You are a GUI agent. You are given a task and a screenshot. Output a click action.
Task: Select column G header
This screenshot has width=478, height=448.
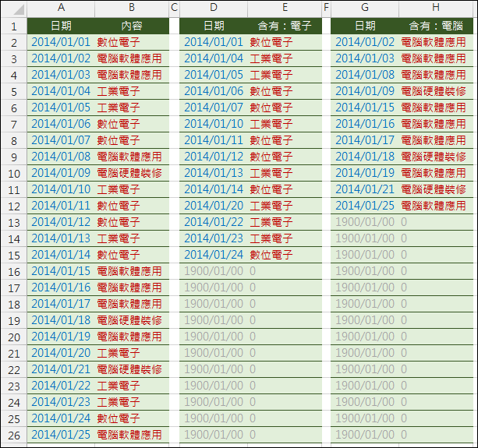[365, 7]
